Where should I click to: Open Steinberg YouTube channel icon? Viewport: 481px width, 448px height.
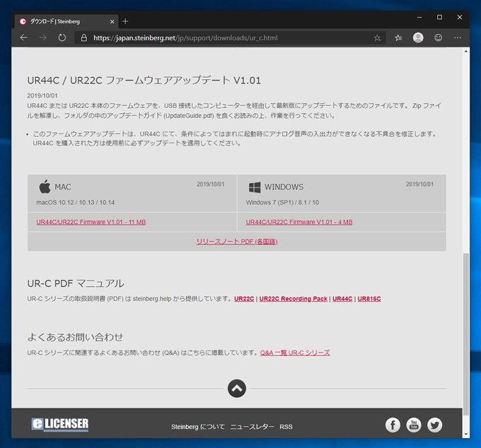tap(414, 425)
